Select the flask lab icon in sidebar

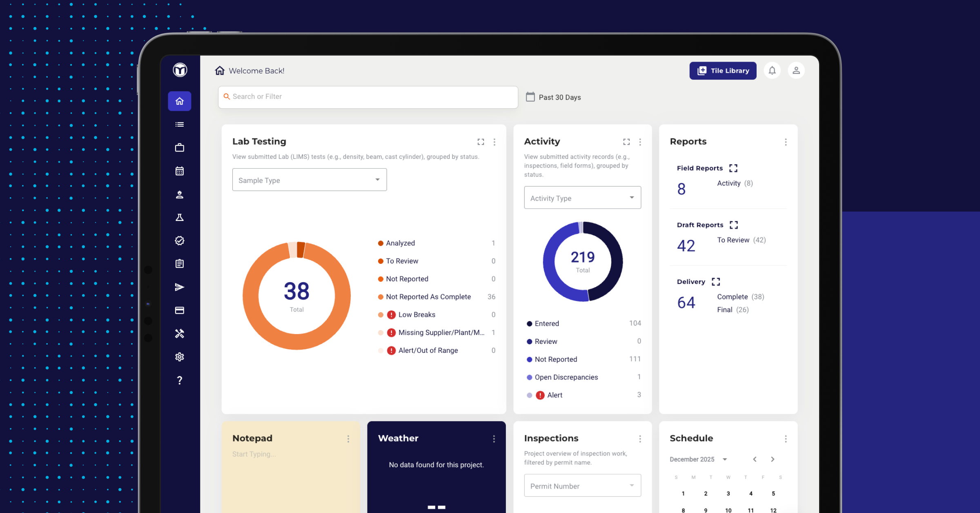click(180, 217)
